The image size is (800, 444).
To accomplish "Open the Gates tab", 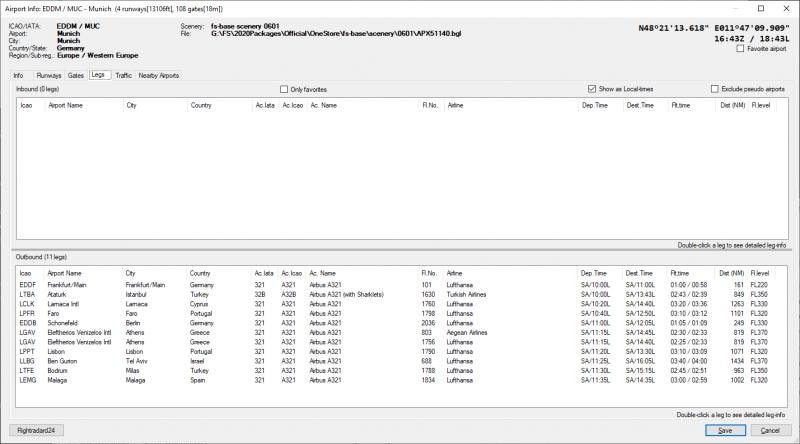I will (76, 75).
